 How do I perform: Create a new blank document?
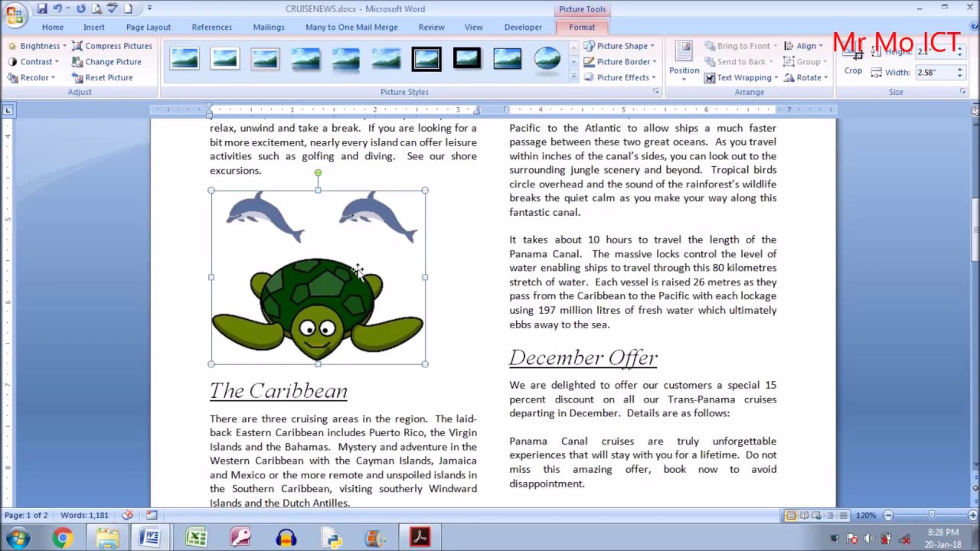click(128, 8)
